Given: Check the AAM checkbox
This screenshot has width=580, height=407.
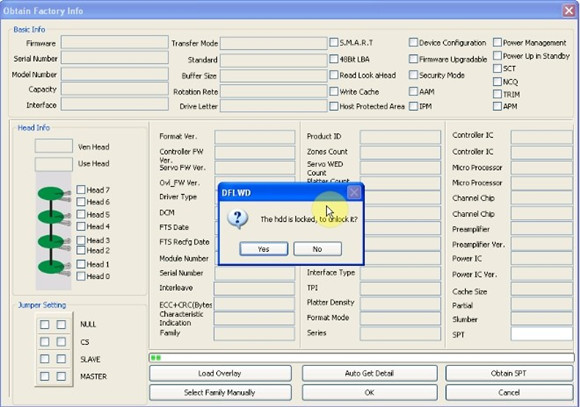Looking at the screenshot, I should (413, 91).
